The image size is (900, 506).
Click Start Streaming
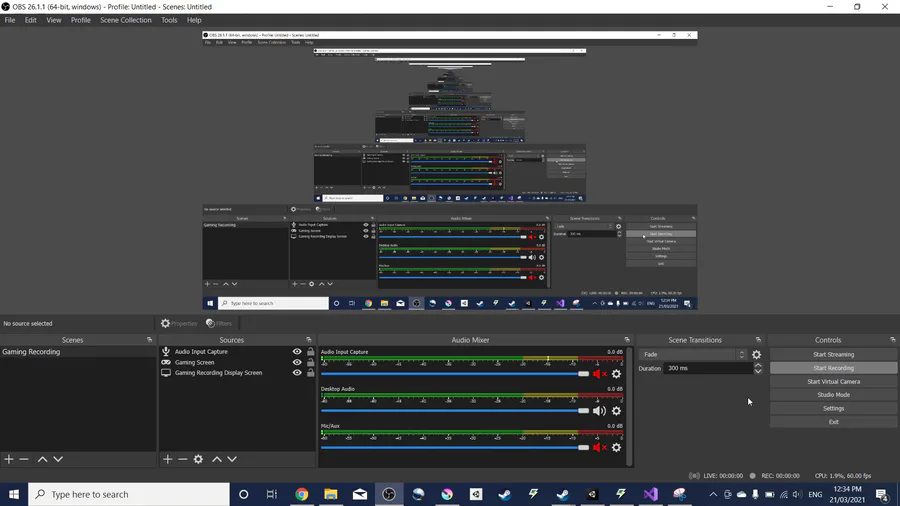833,355
